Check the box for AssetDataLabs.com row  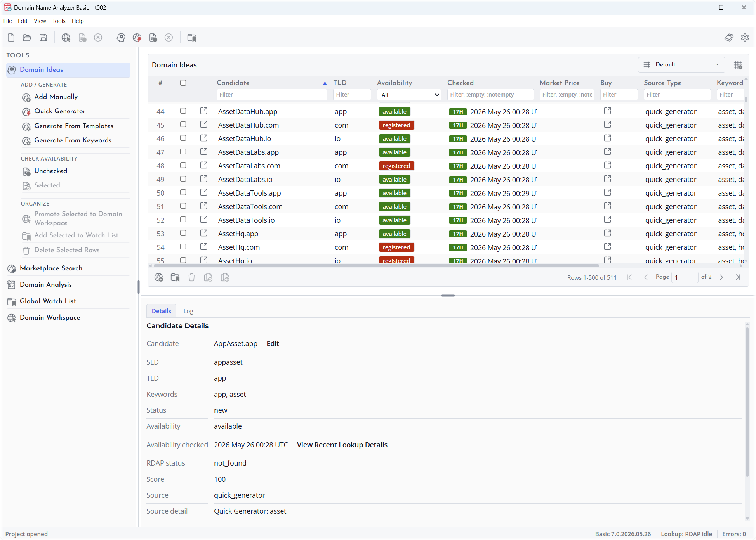(183, 165)
